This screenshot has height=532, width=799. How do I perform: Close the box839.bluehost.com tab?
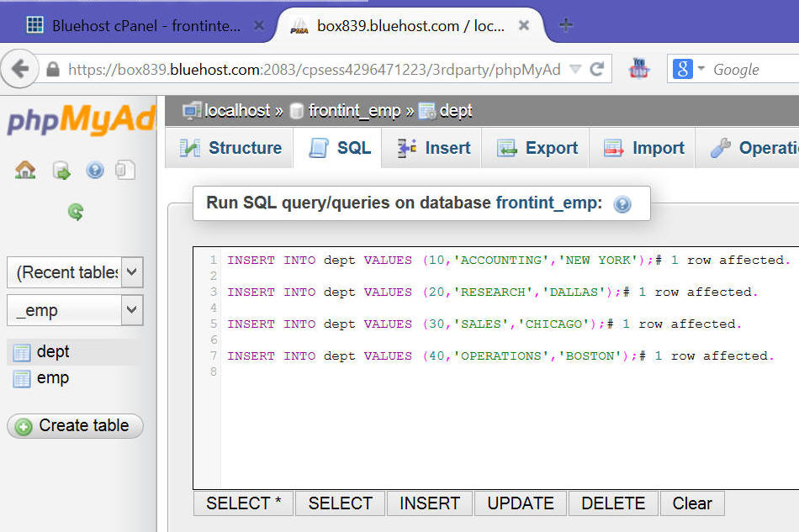[523, 25]
